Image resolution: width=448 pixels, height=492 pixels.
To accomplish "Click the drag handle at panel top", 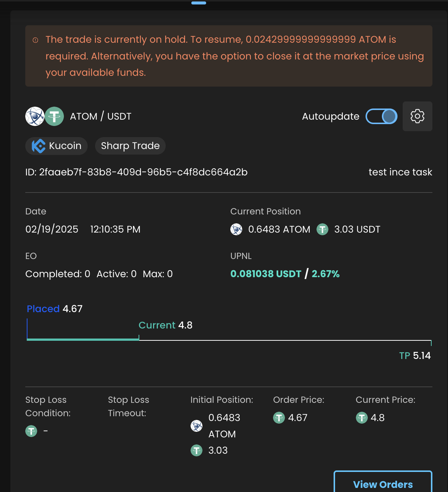I will [x=199, y=3].
